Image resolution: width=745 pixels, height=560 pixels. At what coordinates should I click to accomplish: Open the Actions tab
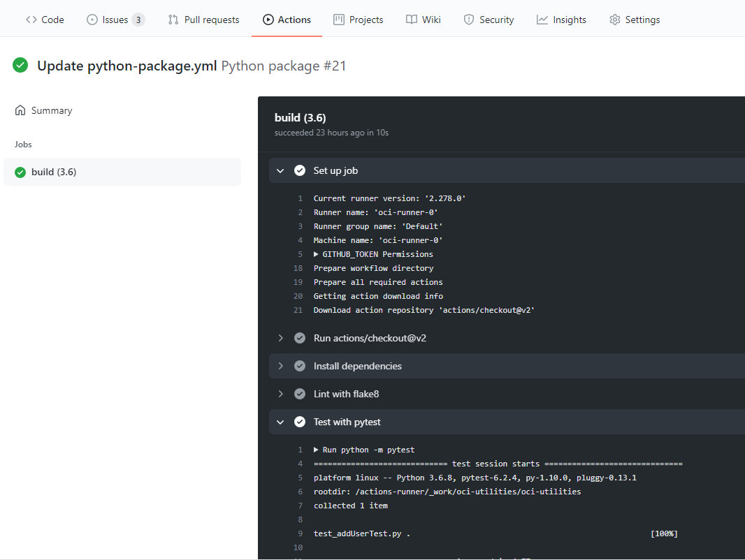pyautogui.click(x=287, y=20)
